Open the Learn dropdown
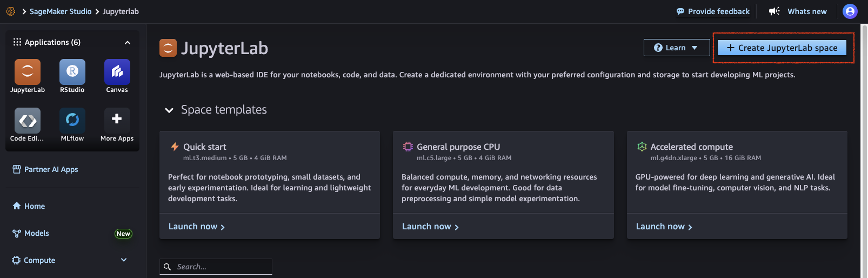The image size is (868, 278). tap(677, 48)
